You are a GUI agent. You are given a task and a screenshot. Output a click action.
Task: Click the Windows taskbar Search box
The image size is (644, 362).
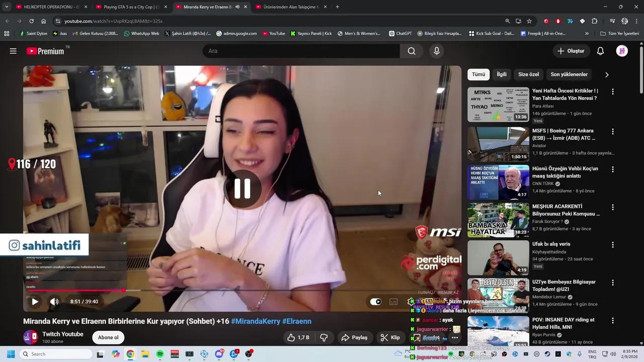pyautogui.click(x=56, y=354)
